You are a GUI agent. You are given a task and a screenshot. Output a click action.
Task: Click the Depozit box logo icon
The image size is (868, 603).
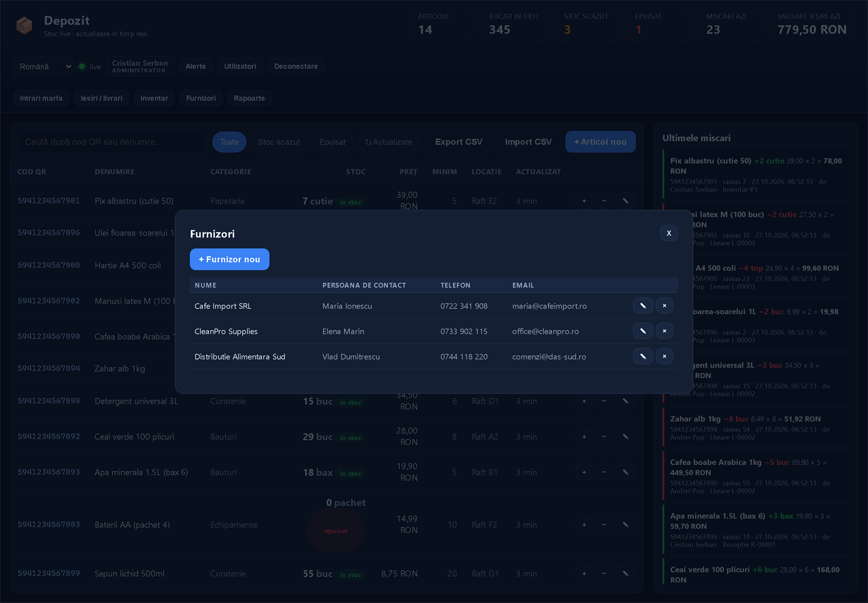[24, 25]
